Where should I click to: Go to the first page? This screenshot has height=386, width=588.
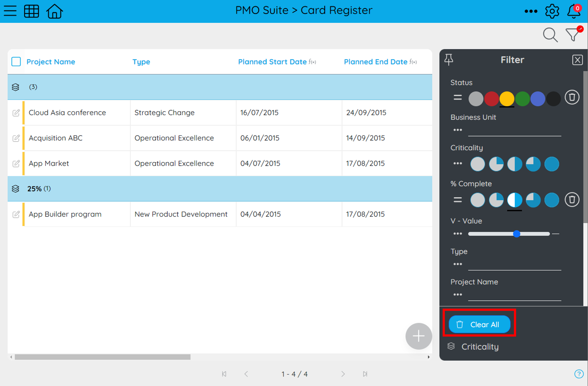click(x=224, y=374)
